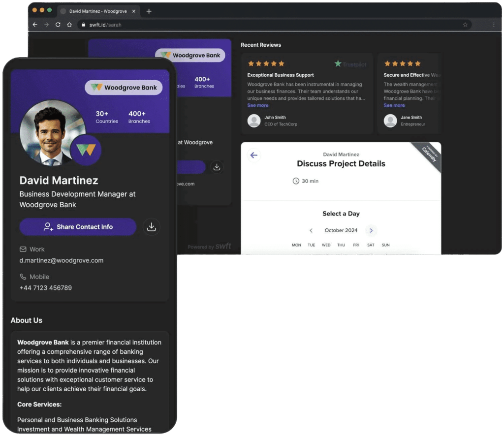Click the Mobile phone icon
The height and width of the screenshot is (437, 504).
click(x=23, y=277)
